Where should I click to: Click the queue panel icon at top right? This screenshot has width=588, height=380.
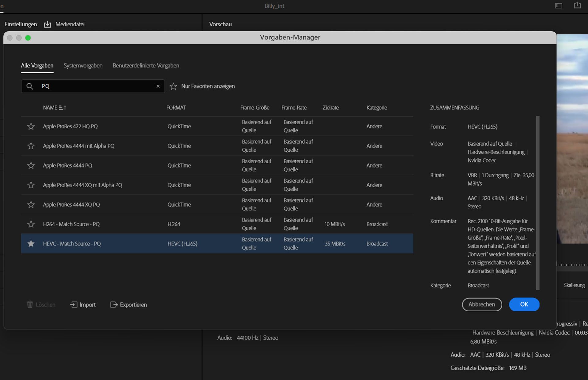[x=559, y=5]
